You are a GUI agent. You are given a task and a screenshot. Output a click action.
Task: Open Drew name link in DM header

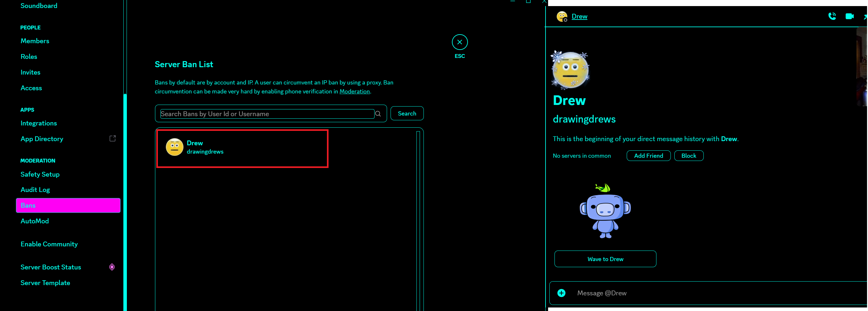(x=579, y=16)
